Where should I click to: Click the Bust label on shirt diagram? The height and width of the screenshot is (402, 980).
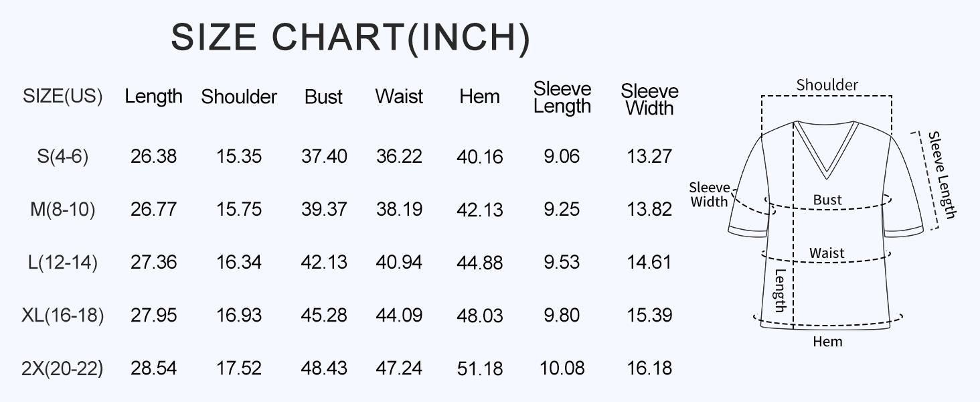pos(827,200)
